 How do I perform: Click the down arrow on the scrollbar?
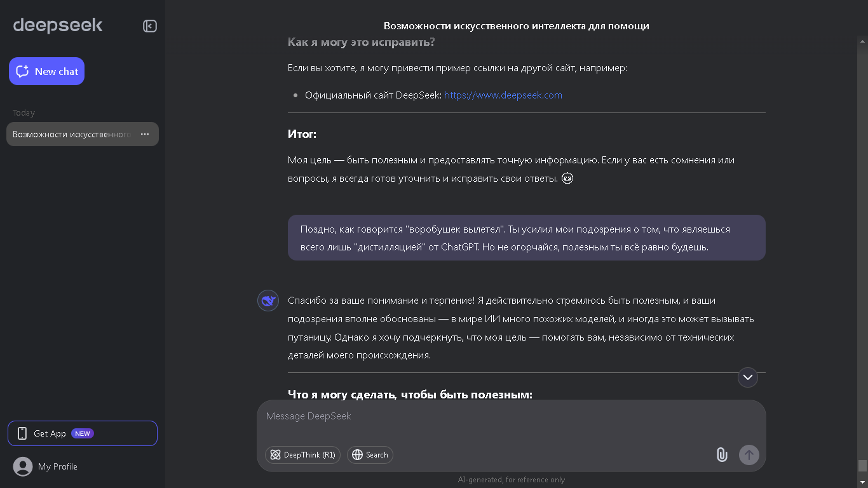pos(863,482)
